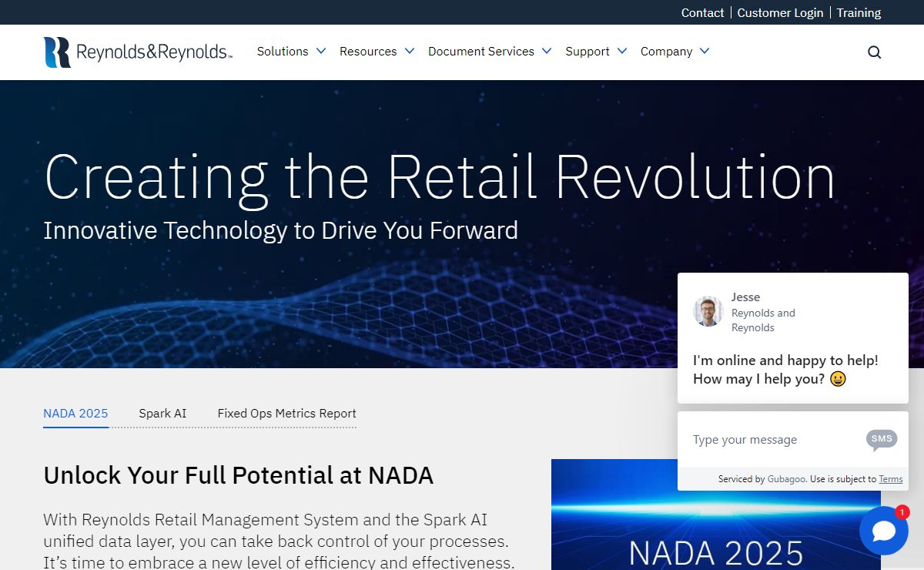
Task: Expand the Company dropdown menu
Action: (x=675, y=52)
